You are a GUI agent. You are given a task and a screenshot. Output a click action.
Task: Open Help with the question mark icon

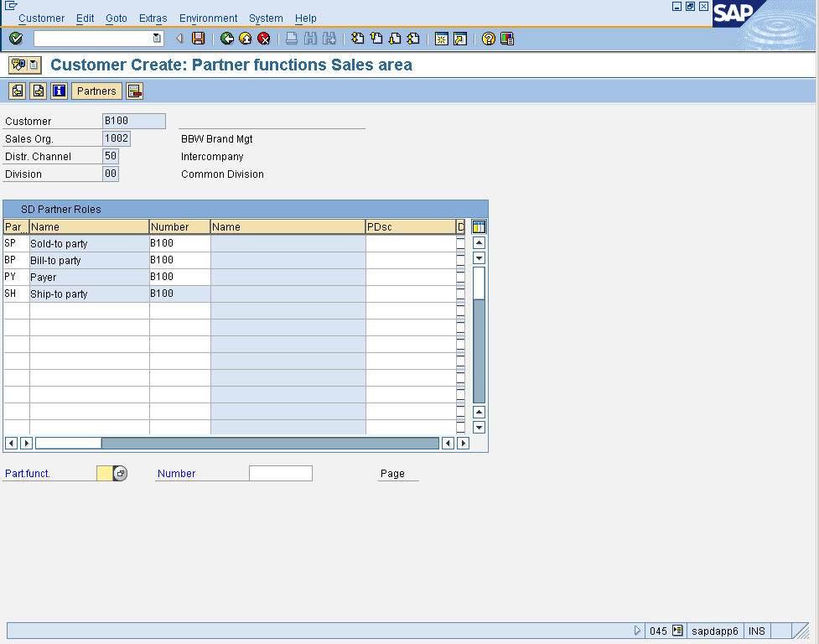pos(489,39)
